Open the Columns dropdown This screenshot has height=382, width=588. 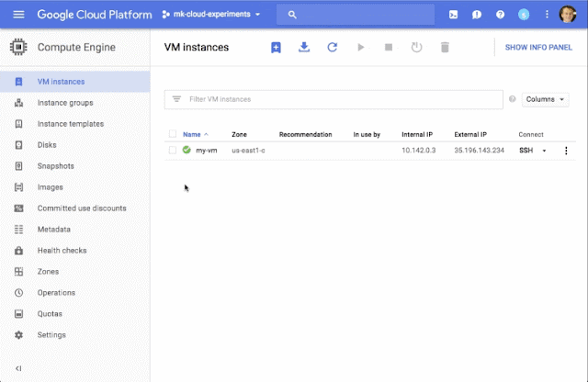(545, 99)
